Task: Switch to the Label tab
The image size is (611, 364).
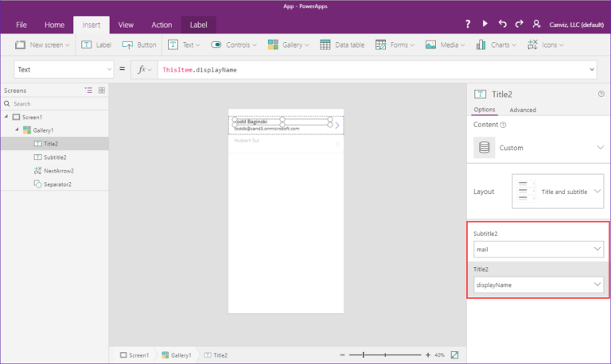Action: click(198, 25)
